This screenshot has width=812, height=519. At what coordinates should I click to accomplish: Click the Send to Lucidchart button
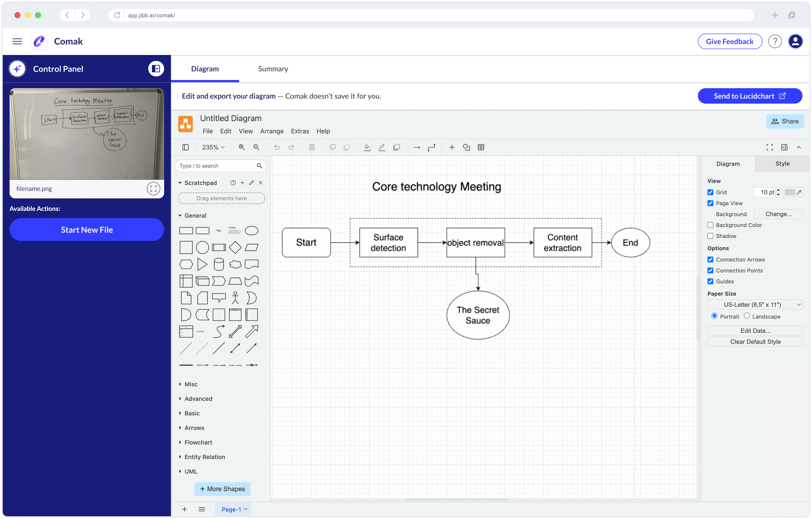[750, 96]
